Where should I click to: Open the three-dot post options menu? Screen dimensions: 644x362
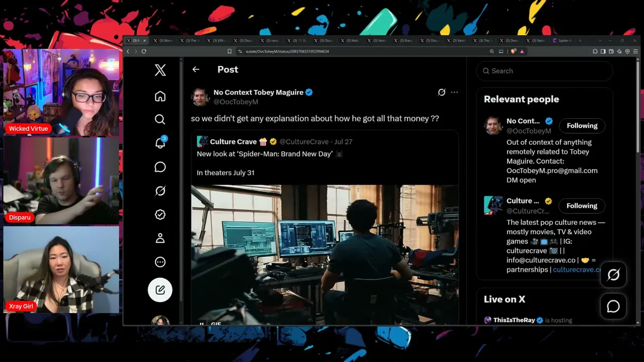tap(454, 93)
